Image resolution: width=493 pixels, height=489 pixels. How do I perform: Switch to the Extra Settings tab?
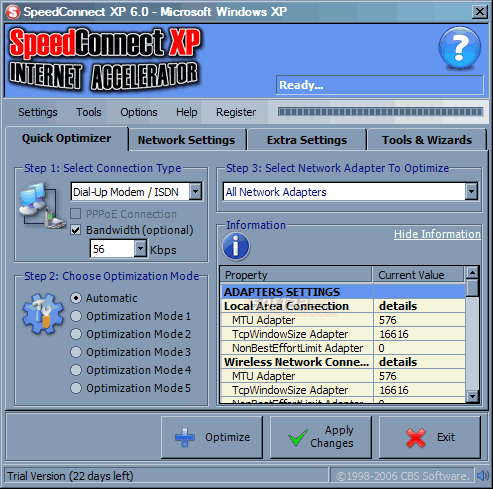coord(307,140)
